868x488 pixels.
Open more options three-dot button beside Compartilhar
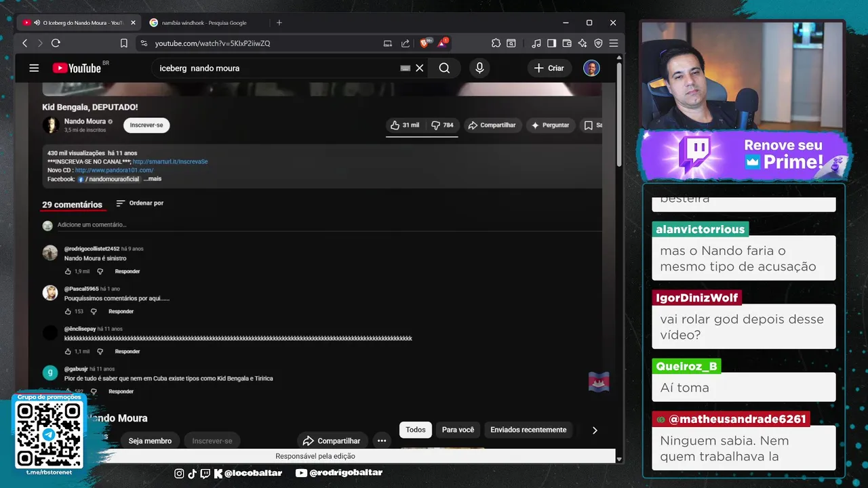point(382,441)
